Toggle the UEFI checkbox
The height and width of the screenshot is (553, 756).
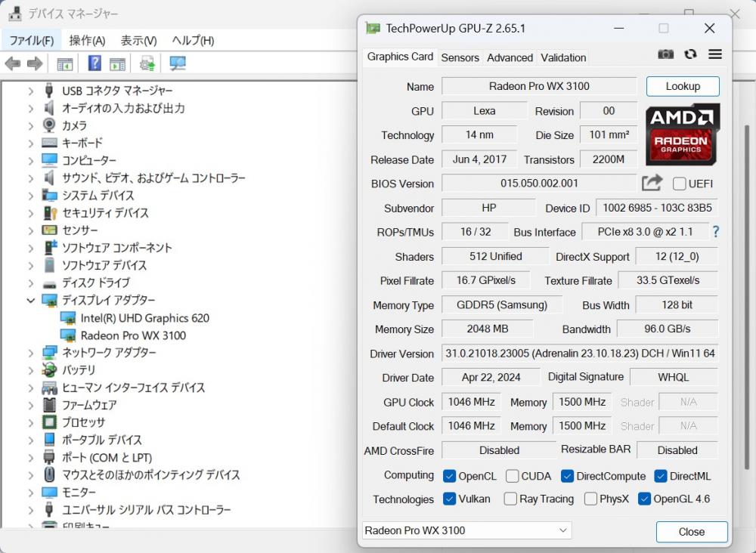[x=680, y=184]
